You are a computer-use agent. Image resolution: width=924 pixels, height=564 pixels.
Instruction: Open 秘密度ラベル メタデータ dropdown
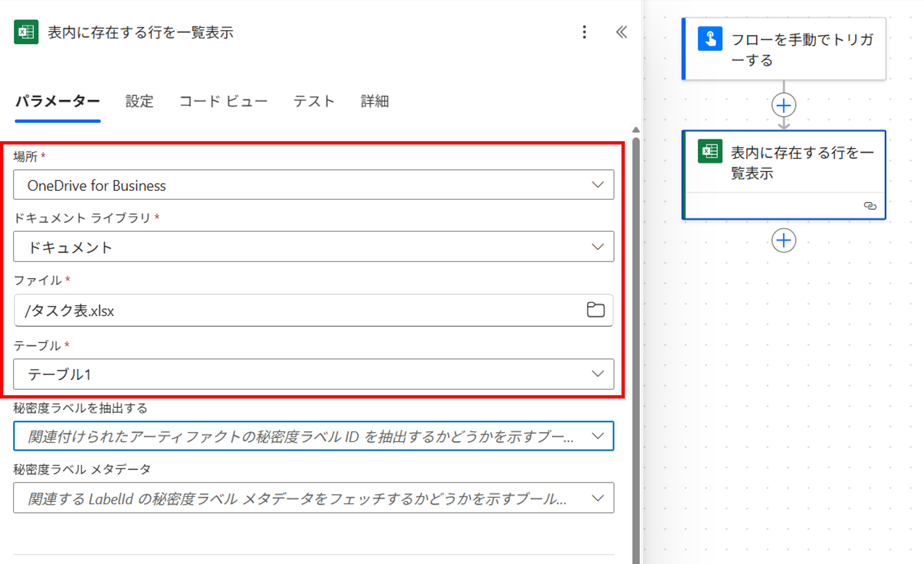click(x=313, y=498)
